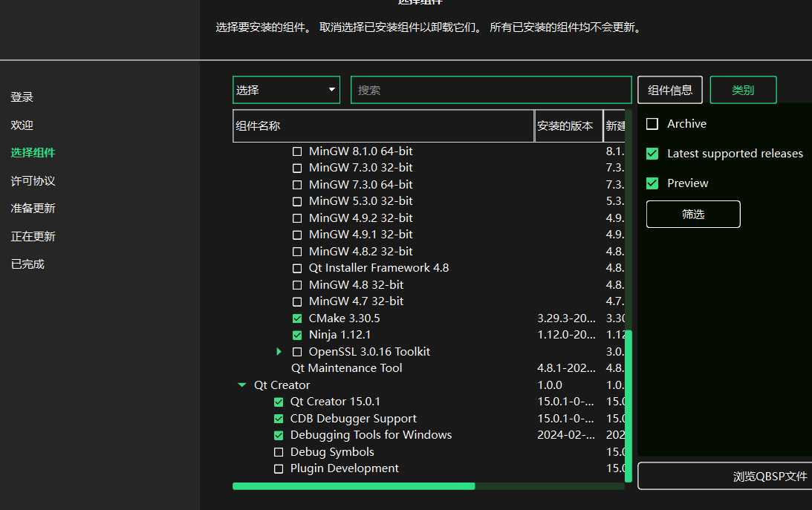Check Plugin Development component
Screen dimensions: 812x510
click(279, 468)
